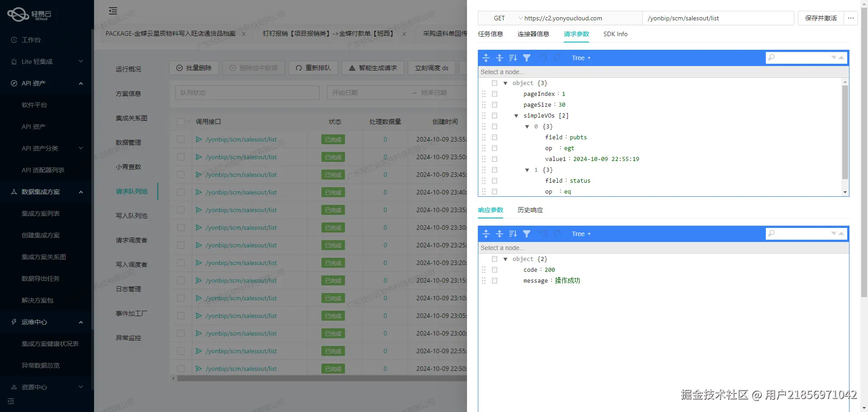Click the 轻易云 logo in the sidebar
This screenshot has height=412, width=868.
click(x=30, y=14)
